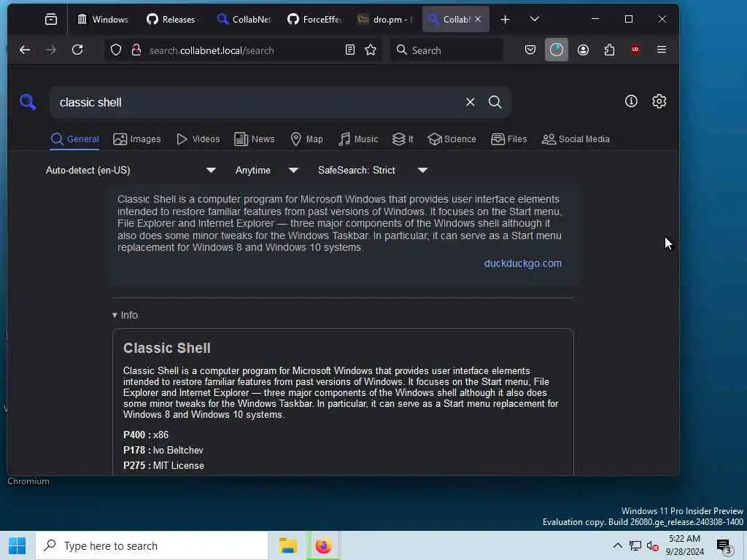Click network tray icon
The image size is (747, 560).
(x=635, y=546)
